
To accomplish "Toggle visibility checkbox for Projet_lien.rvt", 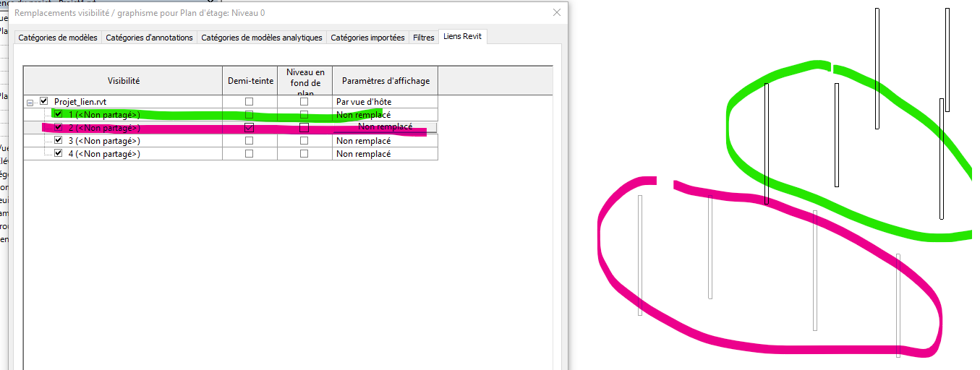I will pos(44,102).
